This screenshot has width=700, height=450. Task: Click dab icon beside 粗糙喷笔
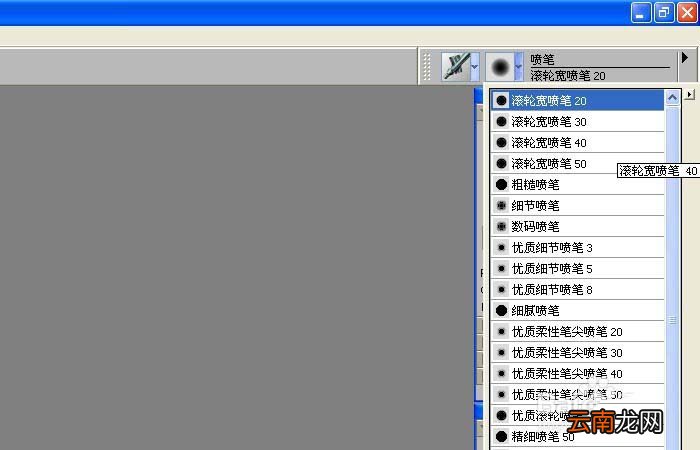point(501,184)
